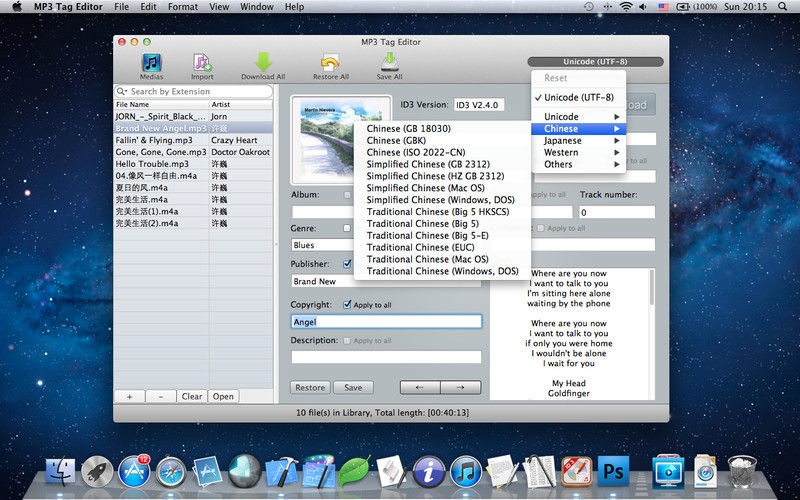
Task: Click the Restore button
Action: click(310, 388)
